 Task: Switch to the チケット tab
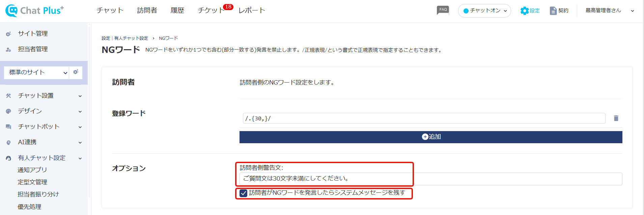(211, 10)
